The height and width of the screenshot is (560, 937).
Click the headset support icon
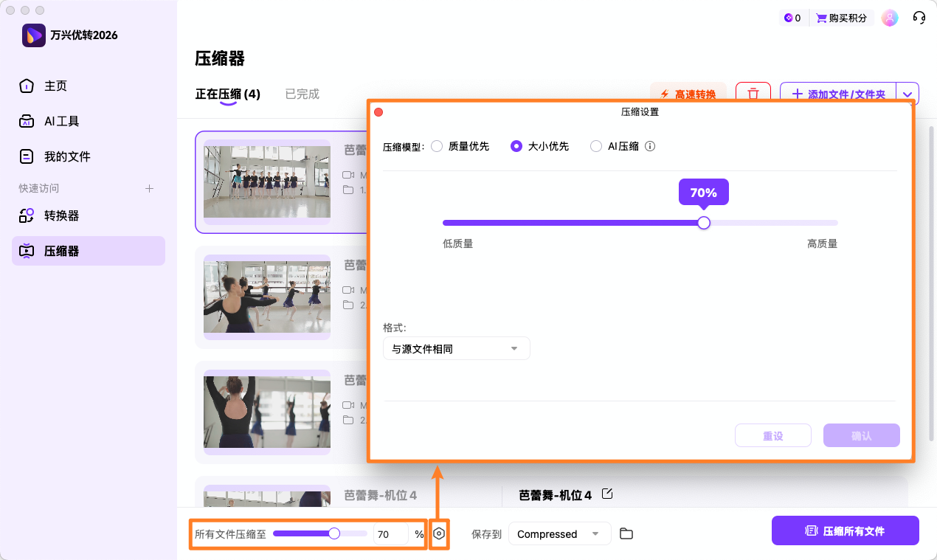click(919, 17)
